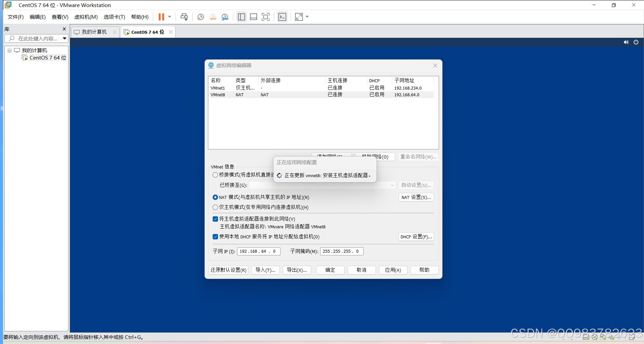Open the stretch display dropdown arrow
This screenshot has width=644, height=344.
coord(307,17)
